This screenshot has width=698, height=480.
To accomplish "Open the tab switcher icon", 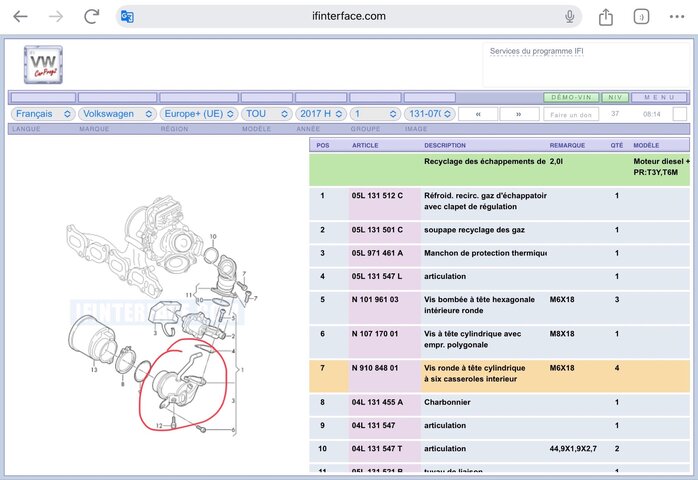I will 641,17.
